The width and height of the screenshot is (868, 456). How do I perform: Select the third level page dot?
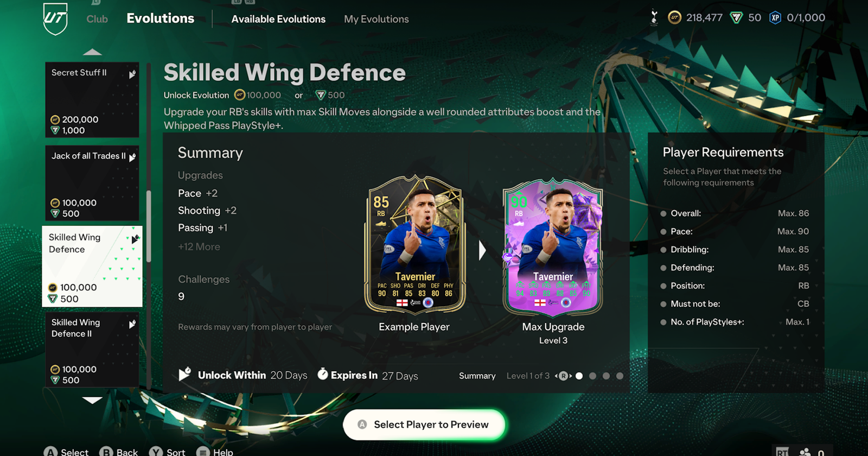(606, 376)
